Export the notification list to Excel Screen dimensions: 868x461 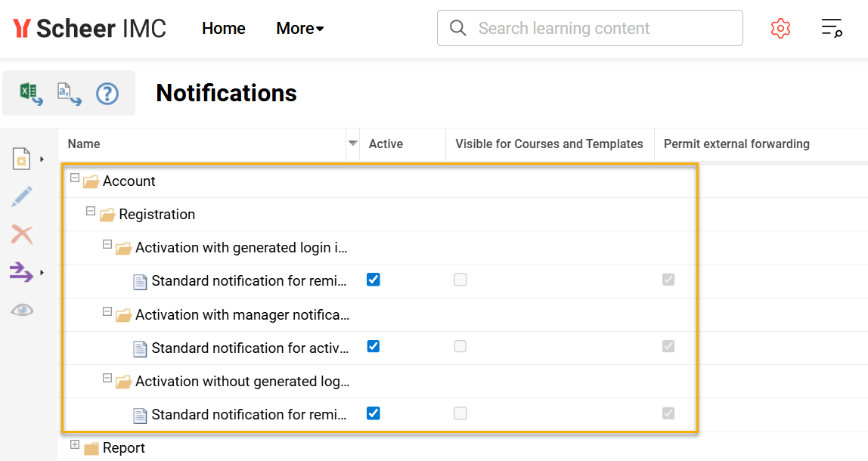(27, 92)
